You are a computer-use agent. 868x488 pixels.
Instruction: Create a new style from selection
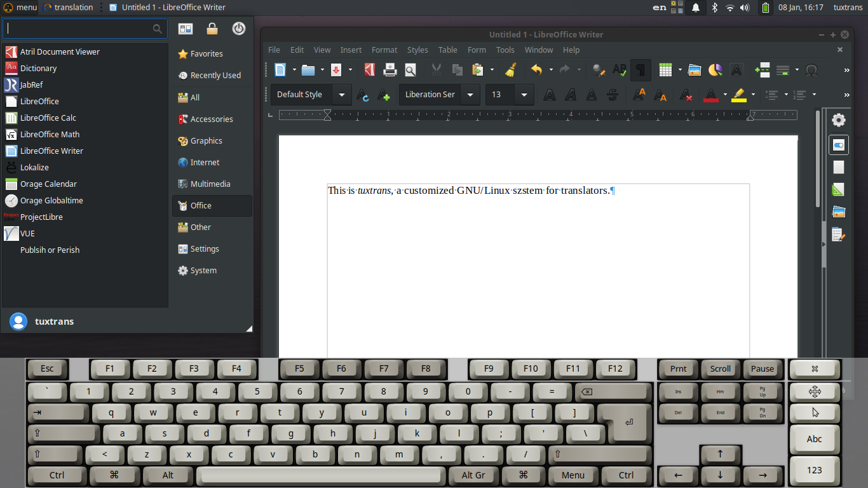(383, 95)
